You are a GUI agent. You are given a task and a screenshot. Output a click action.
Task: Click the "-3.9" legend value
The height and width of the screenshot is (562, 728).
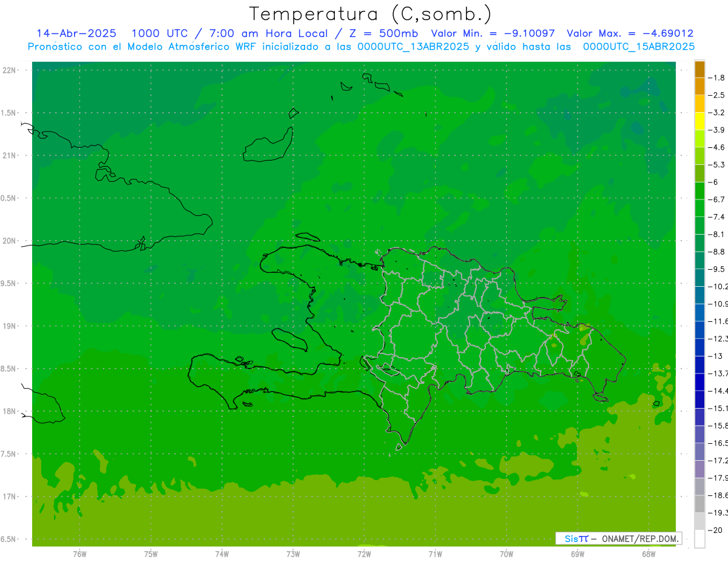coord(716,130)
